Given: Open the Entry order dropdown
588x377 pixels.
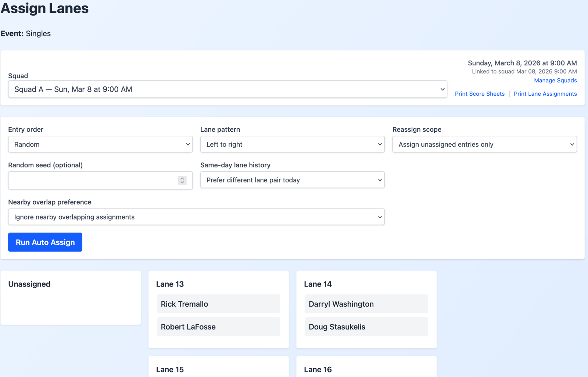Looking at the screenshot, I should (x=100, y=144).
